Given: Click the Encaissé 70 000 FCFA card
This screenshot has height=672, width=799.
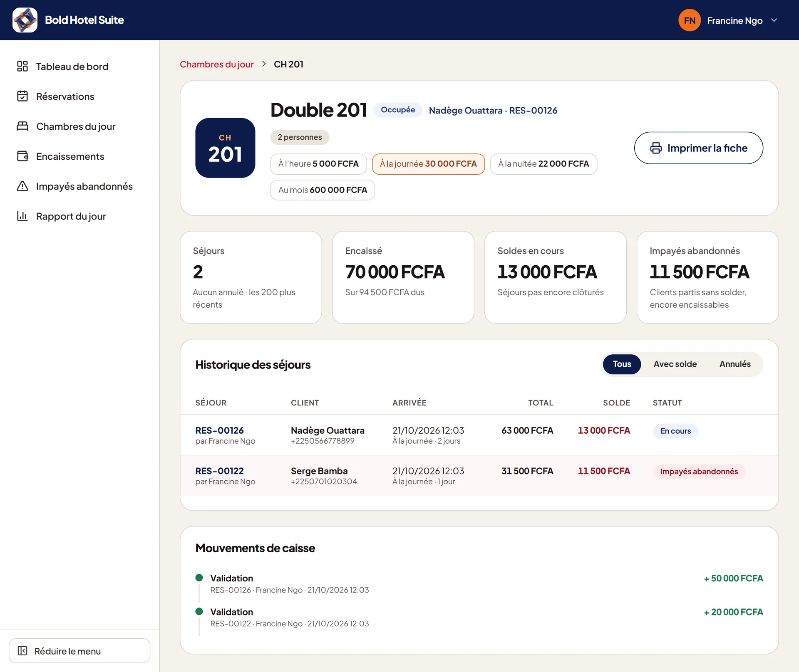Looking at the screenshot, I should [x=403, y=277].
